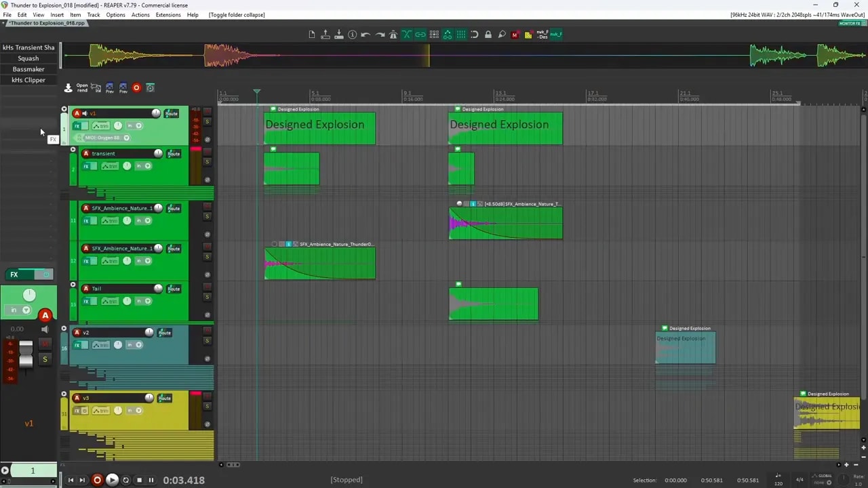Solo the v1 track

208,121
